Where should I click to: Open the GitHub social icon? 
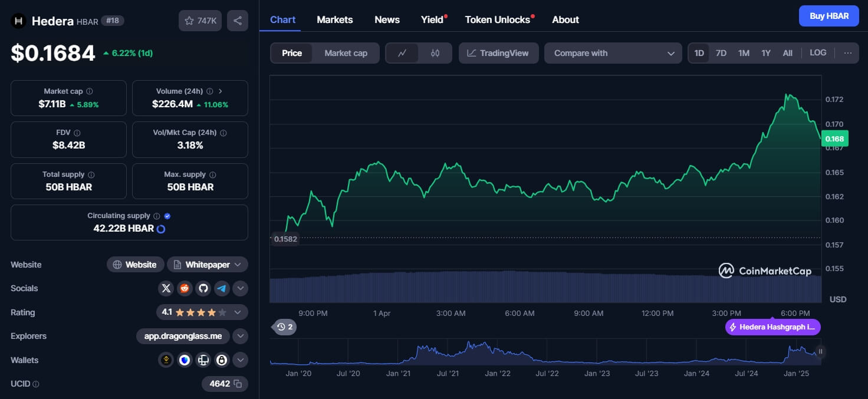[203, 288]
